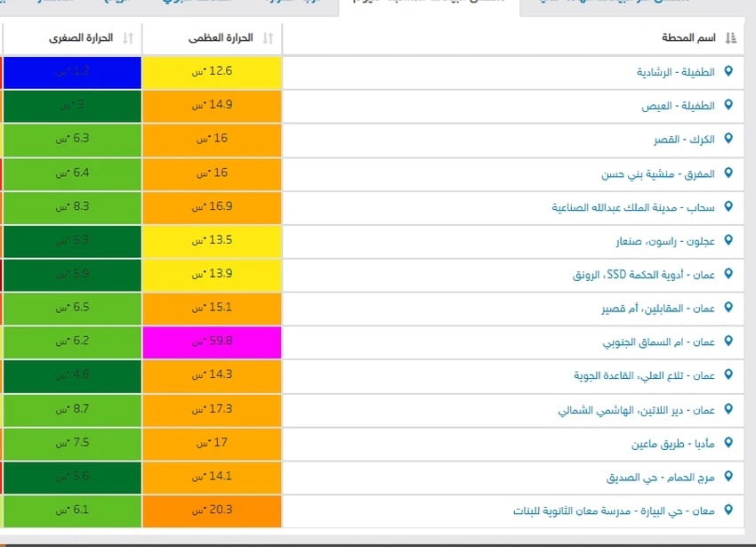
Task: Select the pin icon beside معان school station
Action: click(729, 509)
